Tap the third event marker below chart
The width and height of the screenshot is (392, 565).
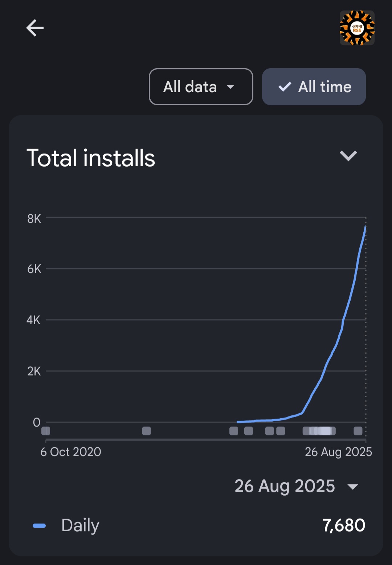tap(234, 431)
